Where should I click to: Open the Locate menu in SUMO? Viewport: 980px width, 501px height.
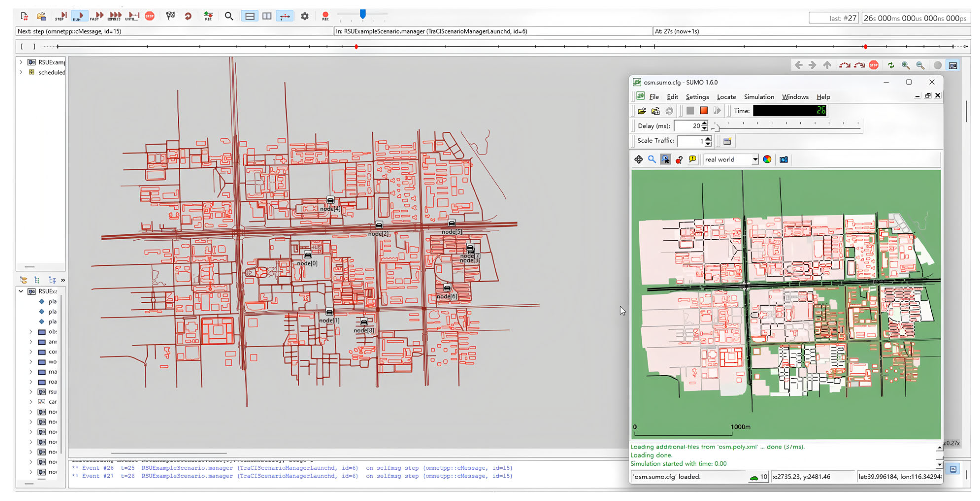coord(726,97)
